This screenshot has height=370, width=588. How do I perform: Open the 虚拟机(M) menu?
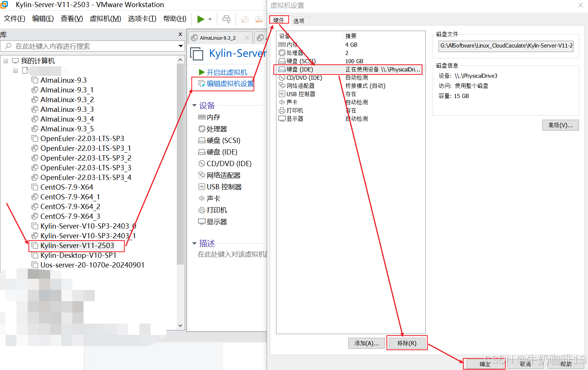106,19
